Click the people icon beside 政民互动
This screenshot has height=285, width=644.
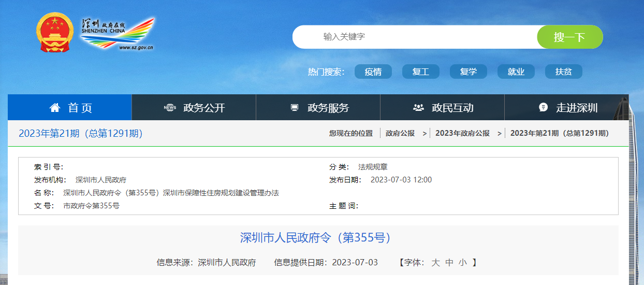coord(418,108)
